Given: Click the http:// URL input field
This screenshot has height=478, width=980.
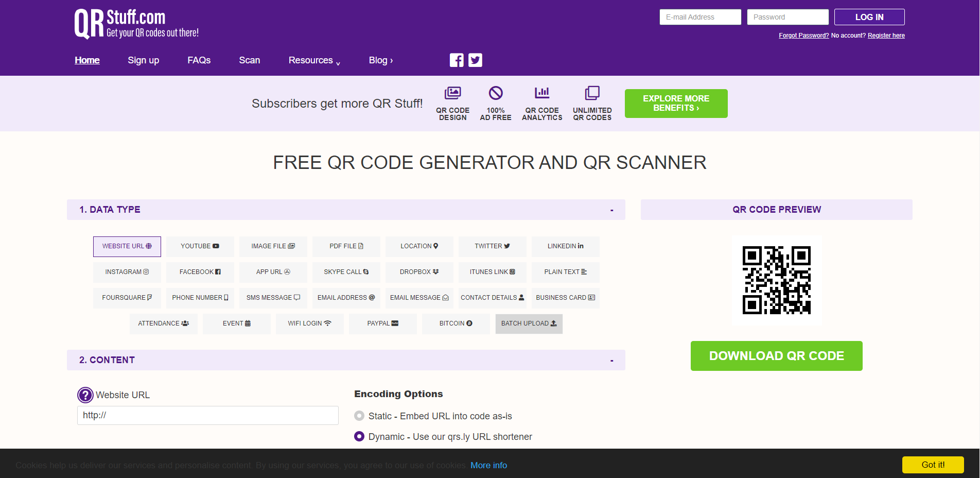Looking at the screenshot, I should point(207,415).
